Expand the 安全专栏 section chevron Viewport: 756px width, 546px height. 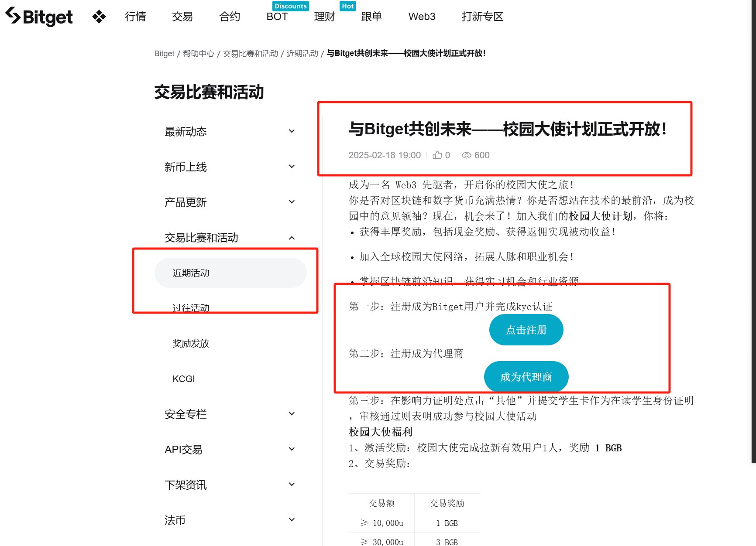click(292, 414)
